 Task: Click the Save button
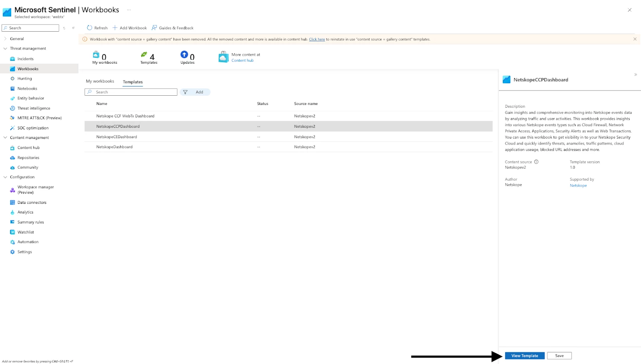(x=559, y=356)
